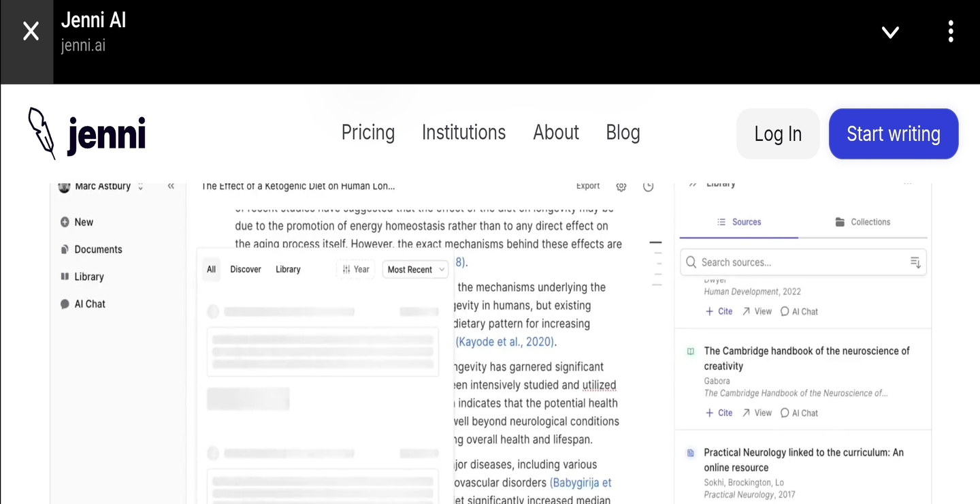Close the in-app browser with X

[31, 31]
